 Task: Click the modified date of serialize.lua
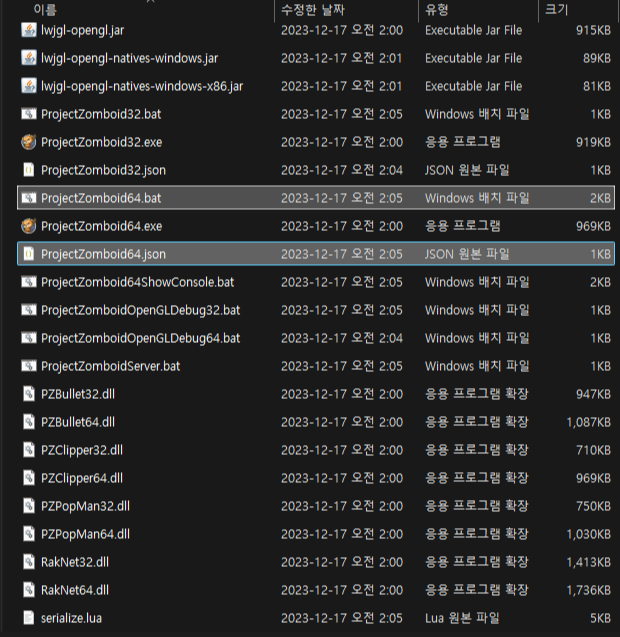click(x=342, y=618)
